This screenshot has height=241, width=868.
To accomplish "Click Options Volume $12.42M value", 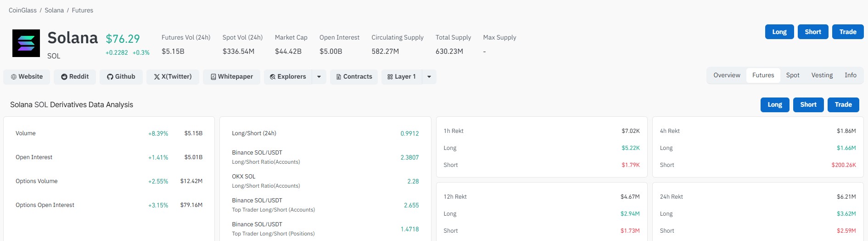I will 191,181.
